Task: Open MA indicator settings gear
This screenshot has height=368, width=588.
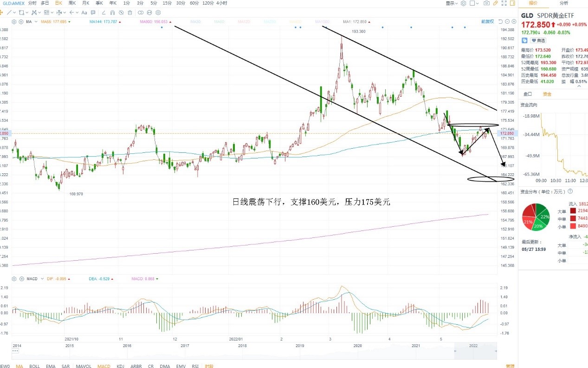Action: pos(14,22)
